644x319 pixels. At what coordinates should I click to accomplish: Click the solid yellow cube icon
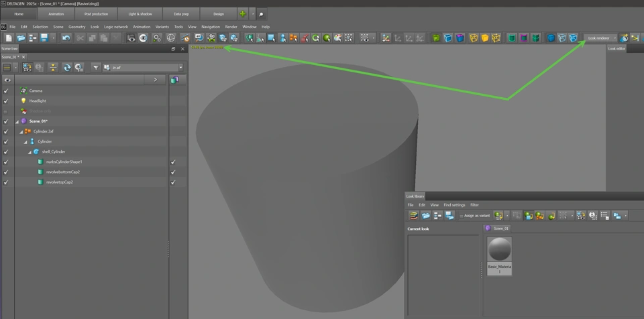[x=484, y=38]
